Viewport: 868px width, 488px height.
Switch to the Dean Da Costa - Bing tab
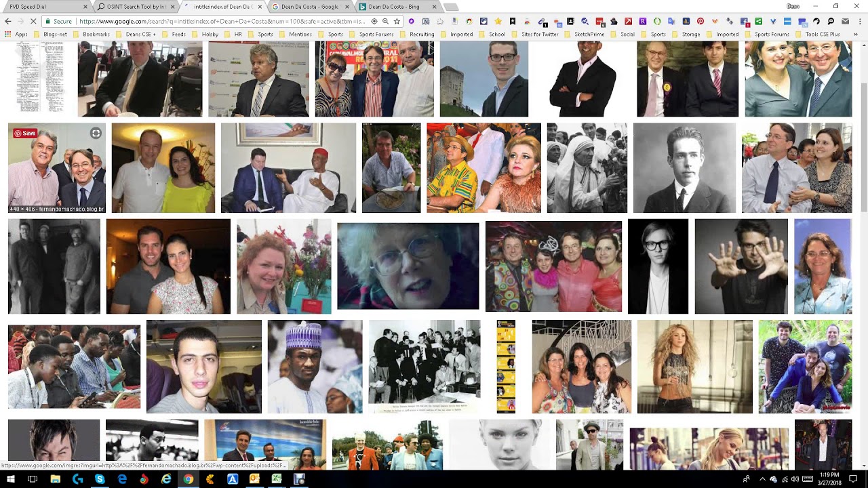[x=397, y=6]
